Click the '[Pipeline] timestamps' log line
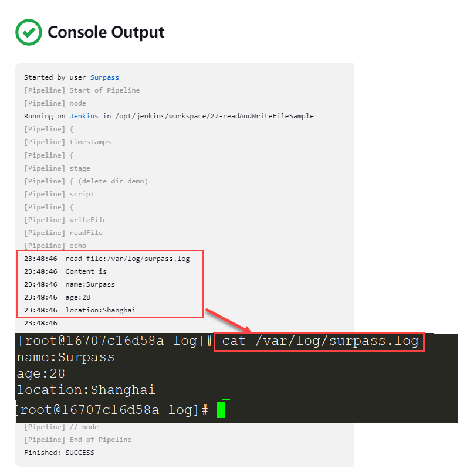Image resolution: width=460 pixels, height=476 pixels. [67, 142]
